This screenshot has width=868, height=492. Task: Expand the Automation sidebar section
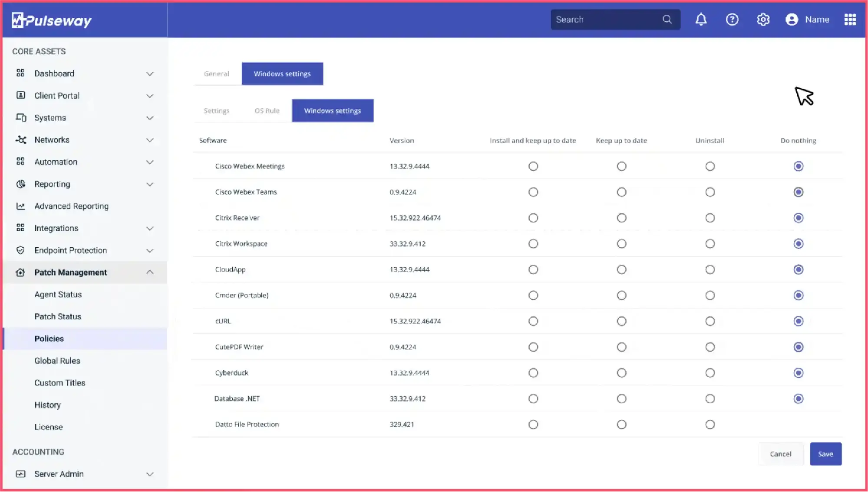coord(150,162)
